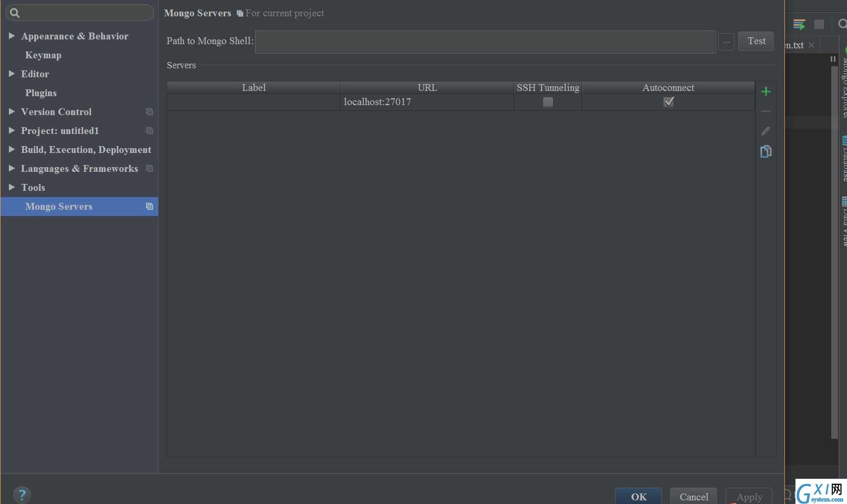Screen dimensions: 847x504
Task: Click the Apply button
Action: [749, 496]
